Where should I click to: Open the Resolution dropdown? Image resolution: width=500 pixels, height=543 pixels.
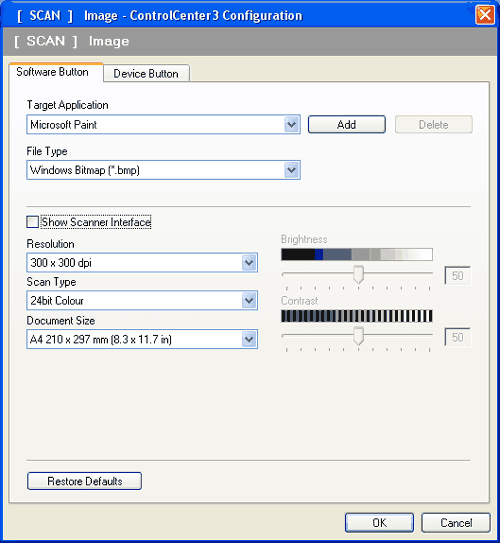click(x=142, y=263)
